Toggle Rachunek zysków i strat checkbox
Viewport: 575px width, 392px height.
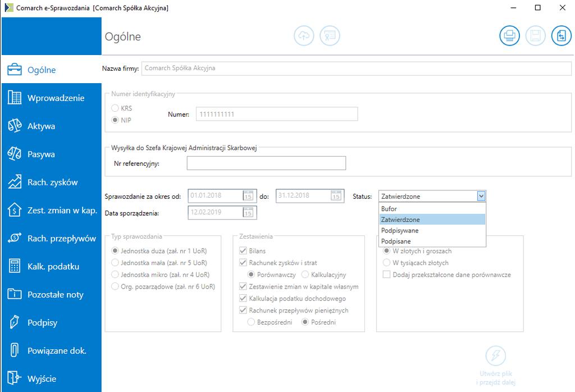coord(243,263)
